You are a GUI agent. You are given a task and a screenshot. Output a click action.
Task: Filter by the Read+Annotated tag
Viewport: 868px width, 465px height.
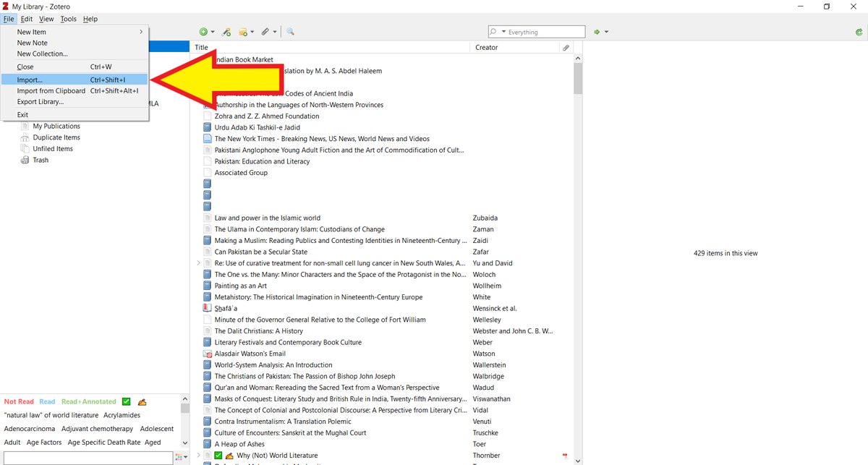tap(89, 401)
